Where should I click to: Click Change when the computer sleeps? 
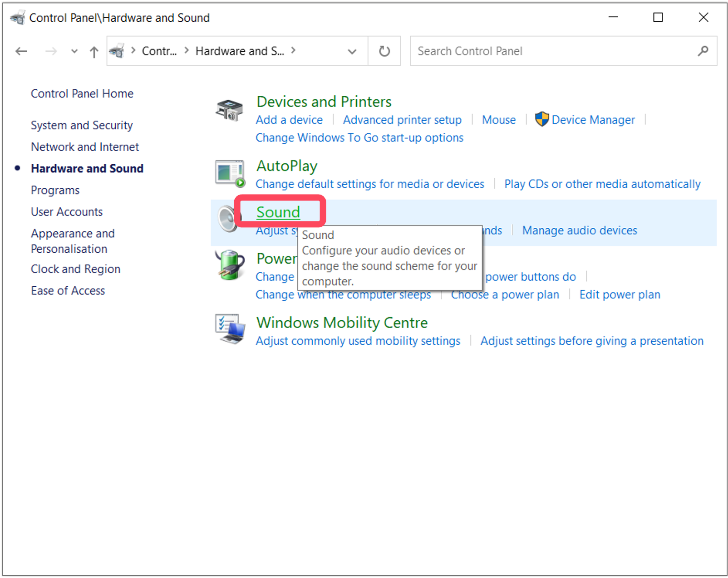[343, 295]
